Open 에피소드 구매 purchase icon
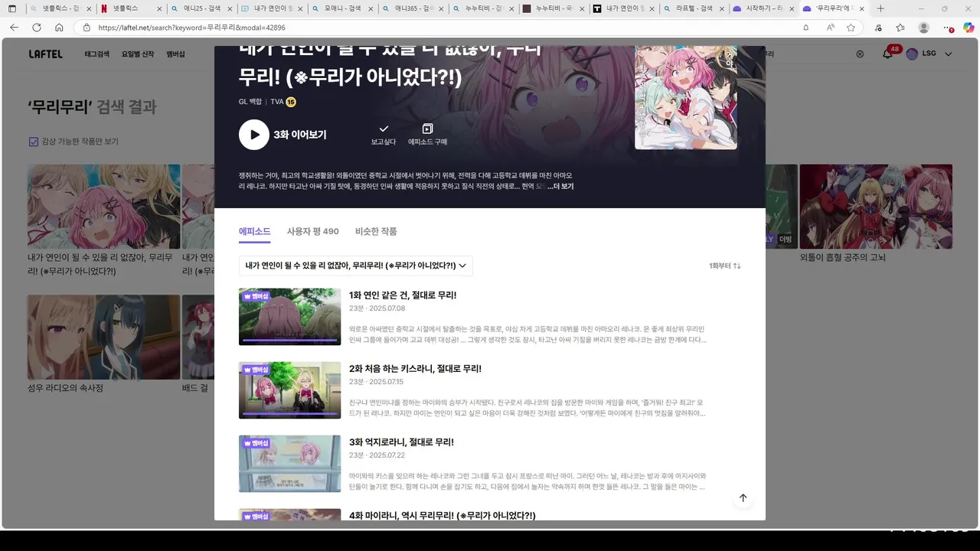 coord(427,129)
